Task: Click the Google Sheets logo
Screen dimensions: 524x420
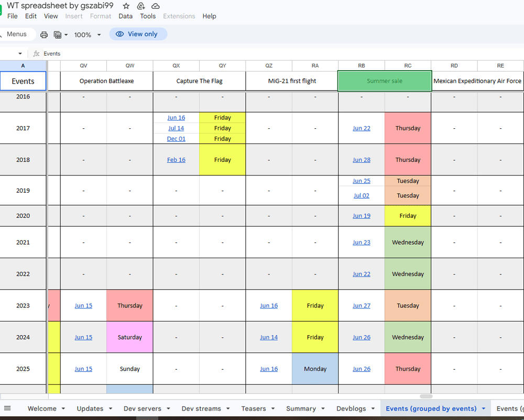Action: 1,10
